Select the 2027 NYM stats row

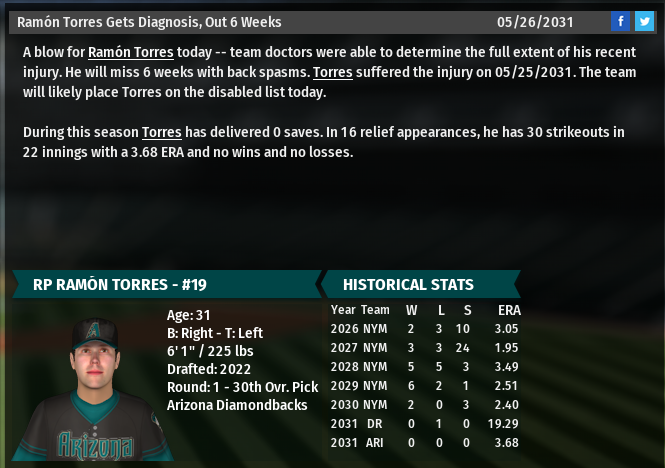pos(425,348)
